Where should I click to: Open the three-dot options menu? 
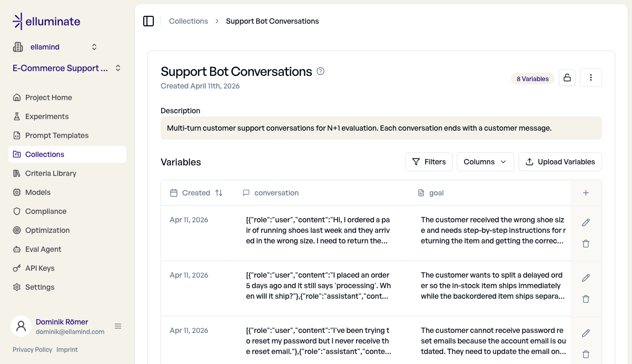click(x=591, y=77)
